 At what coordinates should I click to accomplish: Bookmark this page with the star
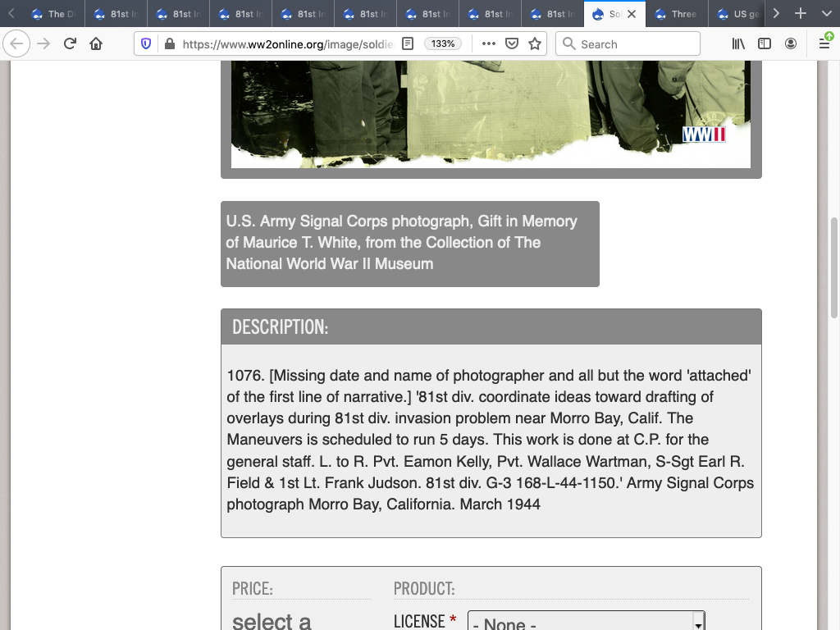pos(535,44)
